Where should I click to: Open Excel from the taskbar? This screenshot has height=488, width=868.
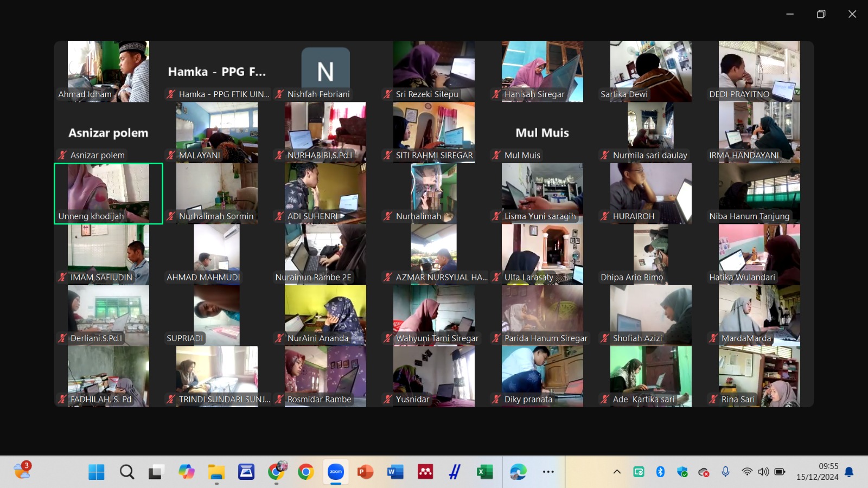tap(484, 472)
